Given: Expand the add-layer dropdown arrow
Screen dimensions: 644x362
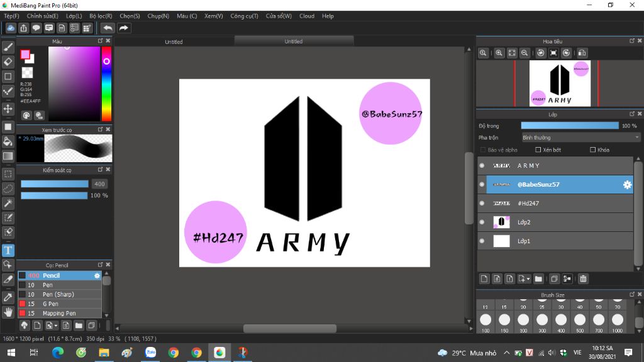Looking at the screenshot, I should click(x=528, y=279).
